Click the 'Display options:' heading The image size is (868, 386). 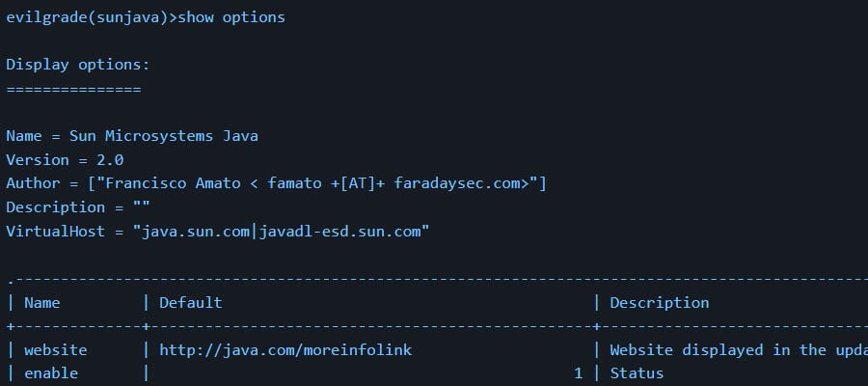(x=78, y=65)
